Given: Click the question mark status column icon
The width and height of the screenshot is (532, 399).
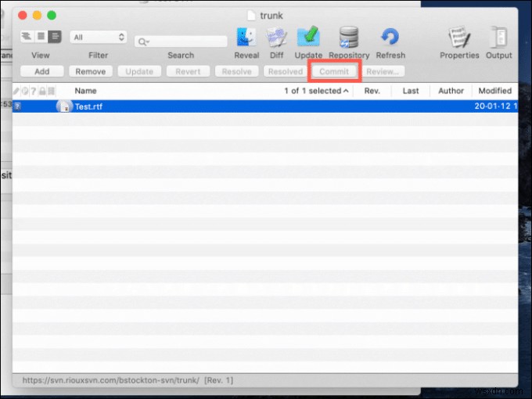Looking at the screenshot, I should [x=33, y=91].
